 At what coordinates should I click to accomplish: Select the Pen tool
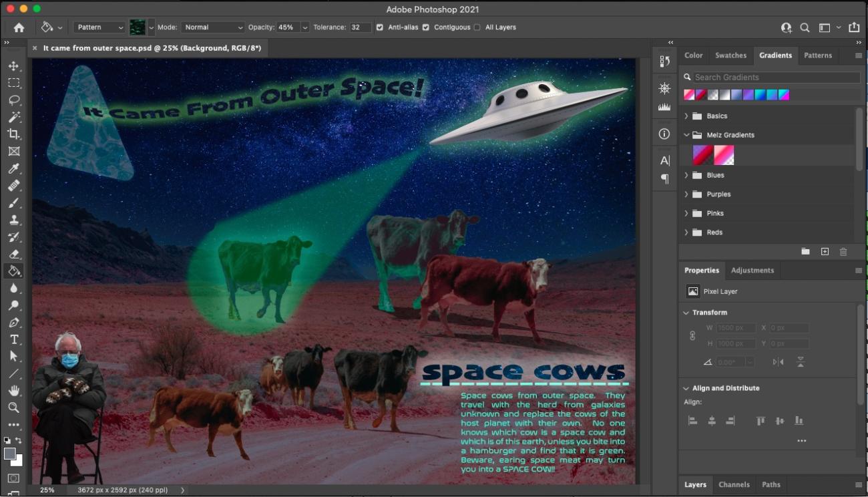14,323
